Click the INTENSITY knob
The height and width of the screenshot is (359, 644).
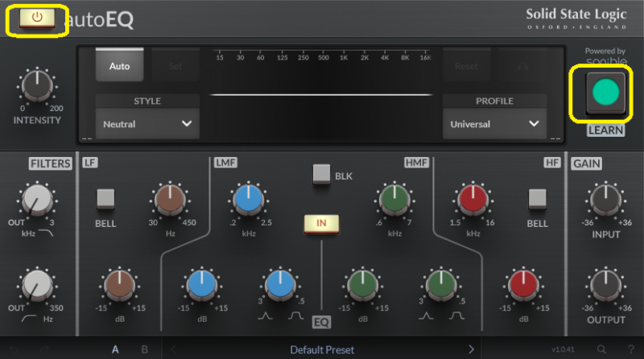click(36, 85)
